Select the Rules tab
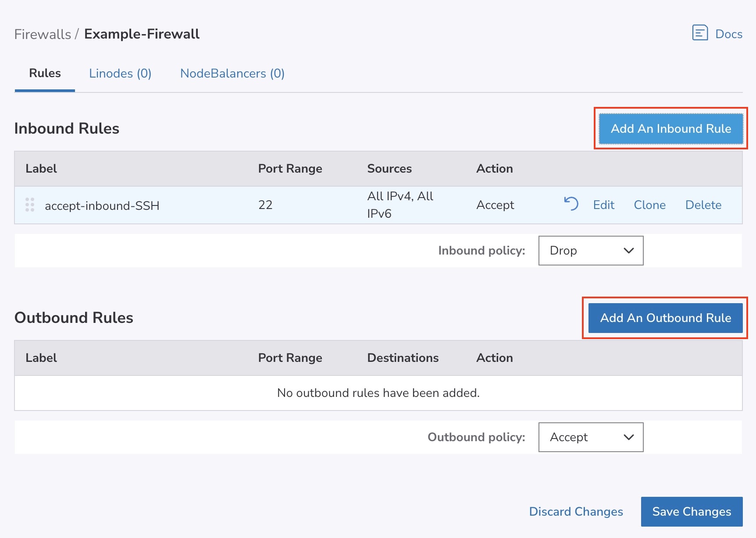Viewport: 756px width, 538px height. click(x=45, y=73)
